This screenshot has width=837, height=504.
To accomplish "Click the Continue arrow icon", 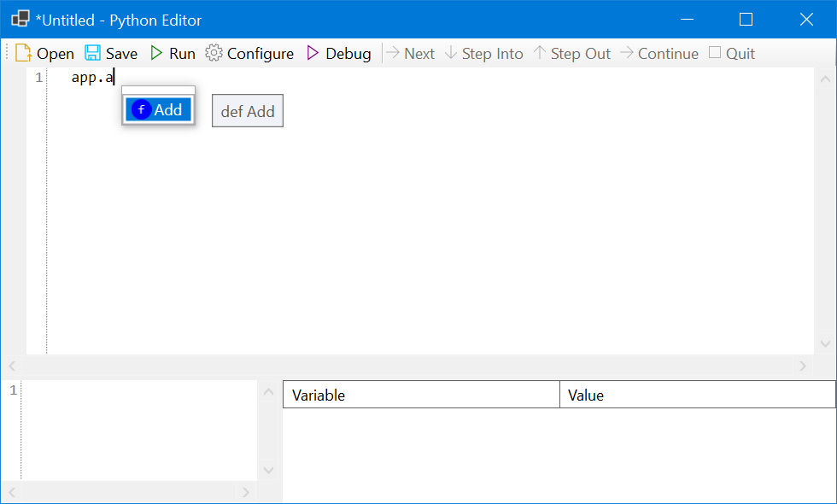I will pos(627,52).
